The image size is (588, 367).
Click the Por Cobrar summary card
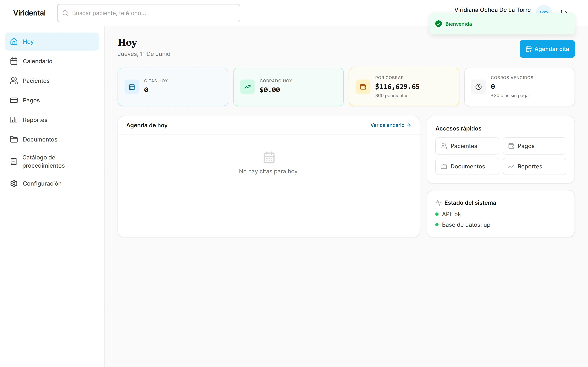click(x=404, y=87)
